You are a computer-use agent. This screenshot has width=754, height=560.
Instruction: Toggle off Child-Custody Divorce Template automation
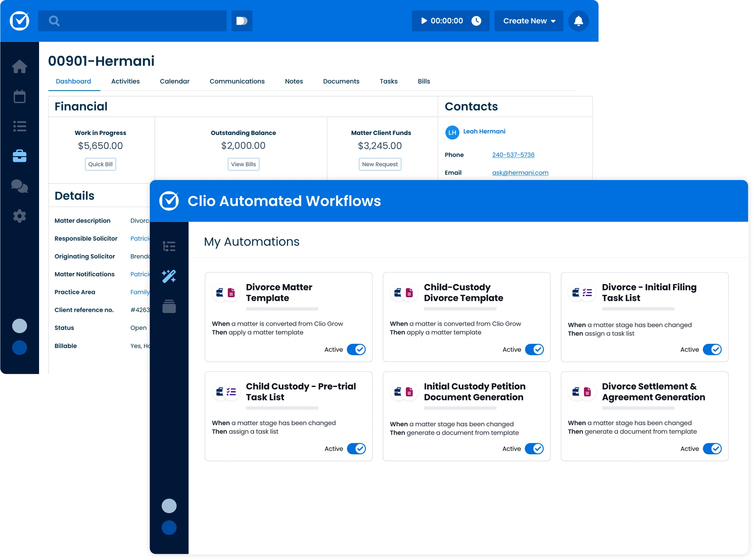coord(534,349)
